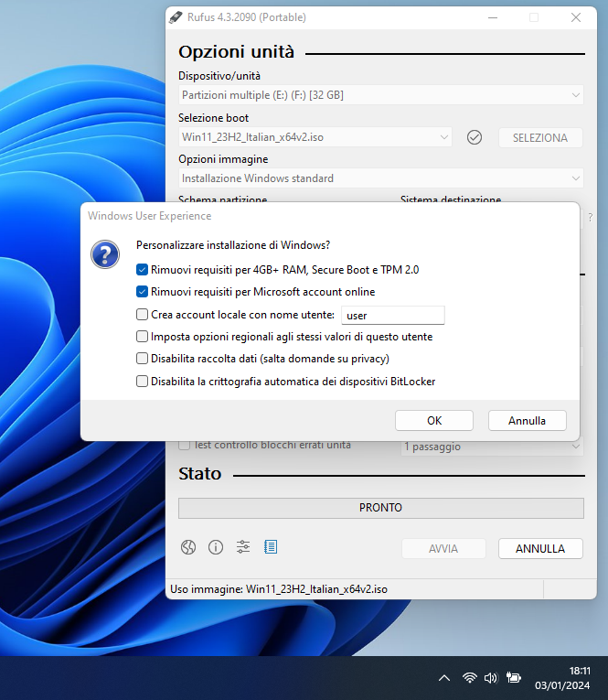
Task: Open the 1 passaggio dropdown
Action: point(493,447)
